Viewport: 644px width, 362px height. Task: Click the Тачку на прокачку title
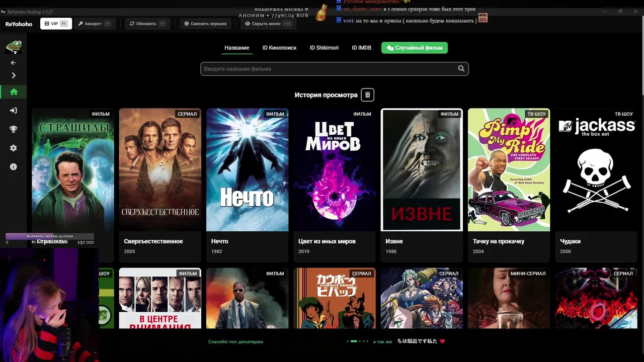point(499,241)
